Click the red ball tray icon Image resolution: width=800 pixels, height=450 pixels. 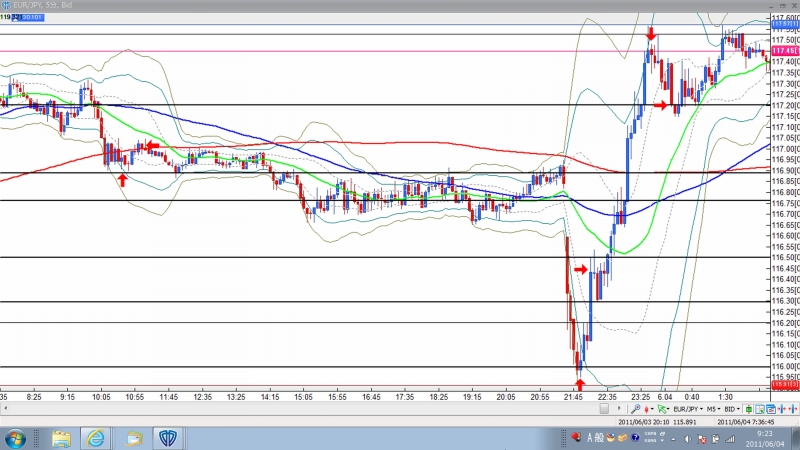[576, 437]
